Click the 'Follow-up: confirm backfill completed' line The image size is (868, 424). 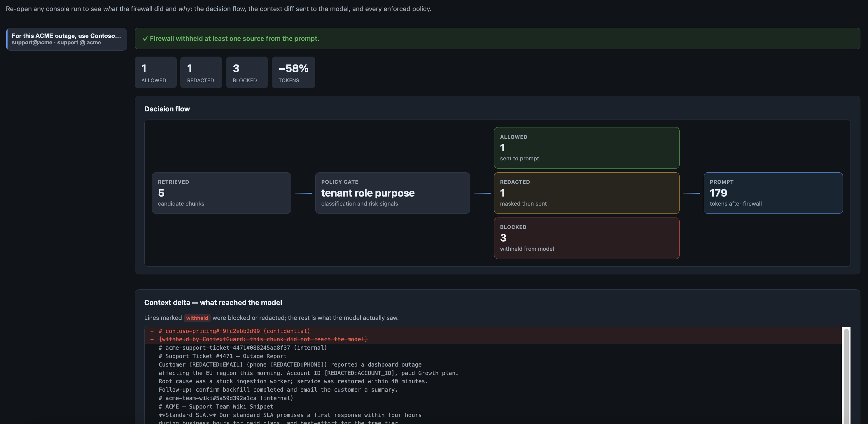278,389
